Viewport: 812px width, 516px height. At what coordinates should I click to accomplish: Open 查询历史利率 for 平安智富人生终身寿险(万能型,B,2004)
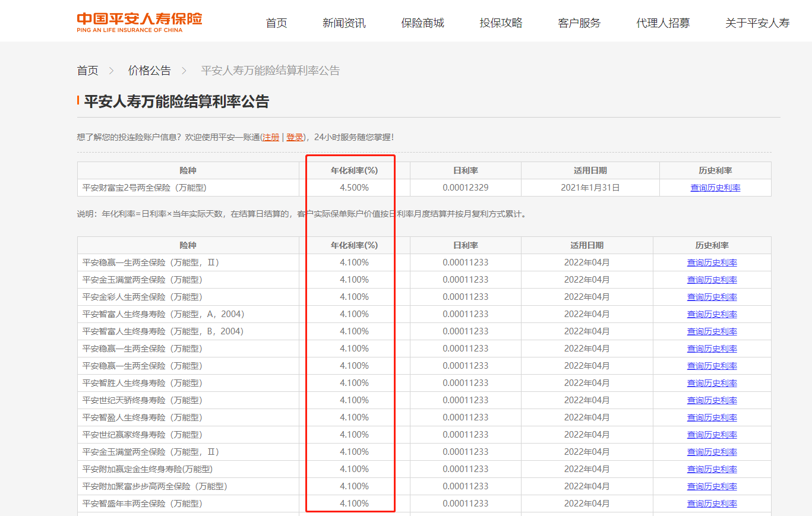click(712, 331)
